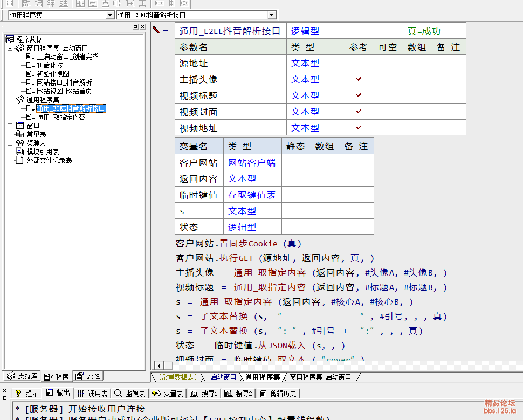Collapse subroutine with minus beside pencil
The image size is (523, 420).
pos(165,30)
